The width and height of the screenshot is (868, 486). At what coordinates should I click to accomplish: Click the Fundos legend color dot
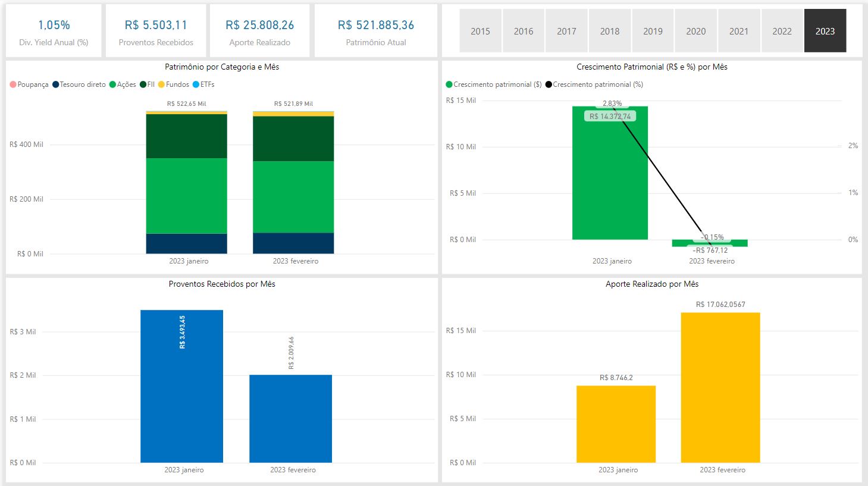point(161,84)
